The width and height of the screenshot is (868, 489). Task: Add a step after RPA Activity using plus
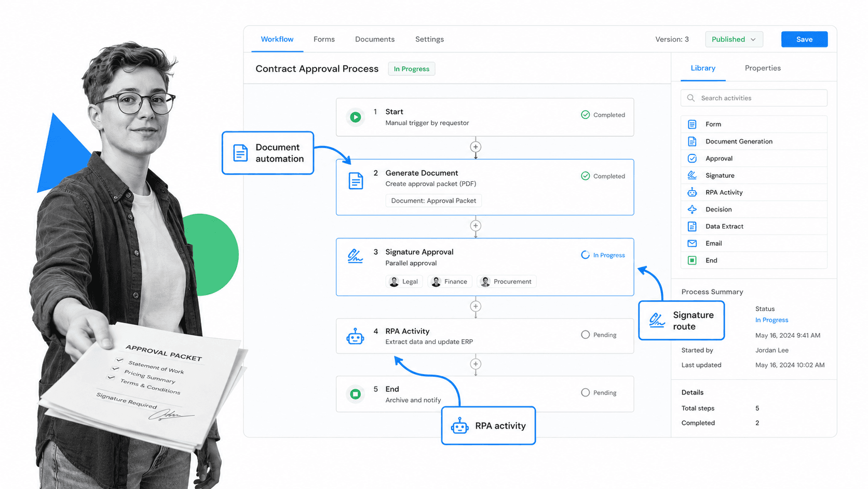click(x=476, y=364)
